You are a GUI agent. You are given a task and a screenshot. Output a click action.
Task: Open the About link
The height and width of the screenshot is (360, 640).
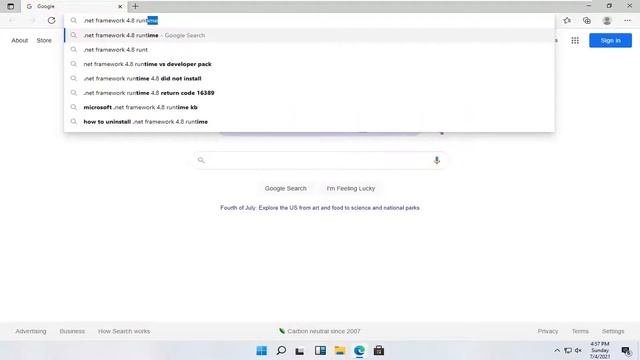(x=20, y=40)
